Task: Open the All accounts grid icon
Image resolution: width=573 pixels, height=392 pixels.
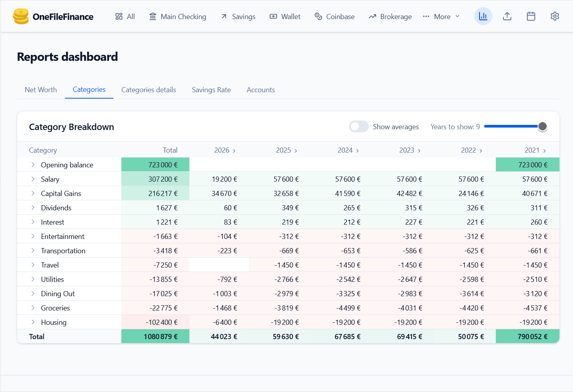Action: pos(119,16)
